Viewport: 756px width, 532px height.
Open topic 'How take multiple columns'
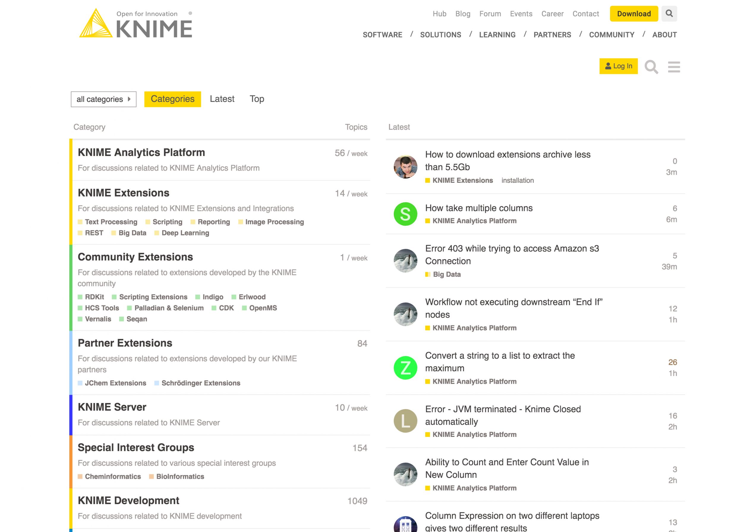[x=478, y=208]
